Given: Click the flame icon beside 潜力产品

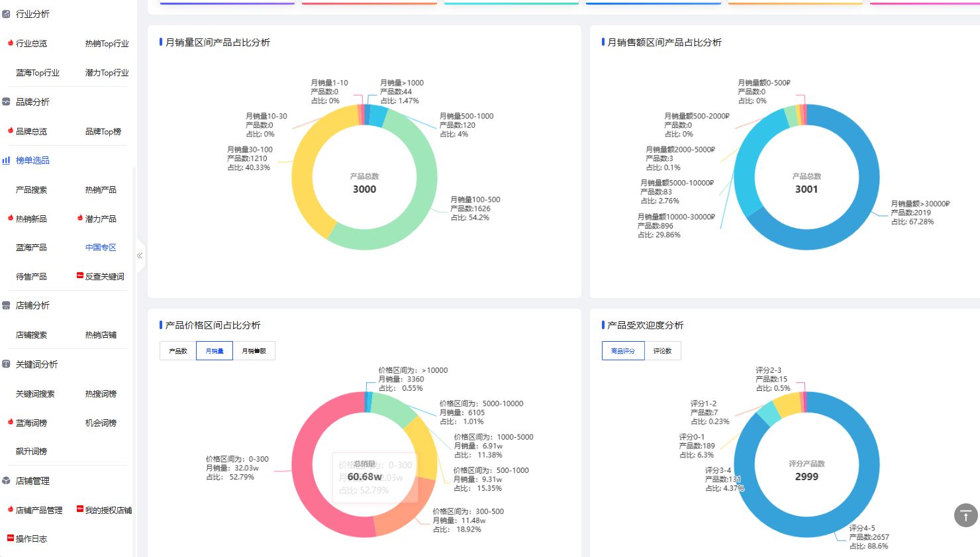Looking at the screenshot, I should (80, 218).
